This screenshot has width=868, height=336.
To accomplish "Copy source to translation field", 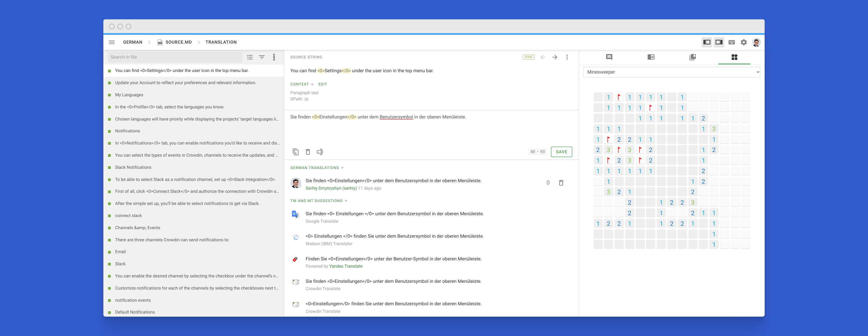I will 296,152.
